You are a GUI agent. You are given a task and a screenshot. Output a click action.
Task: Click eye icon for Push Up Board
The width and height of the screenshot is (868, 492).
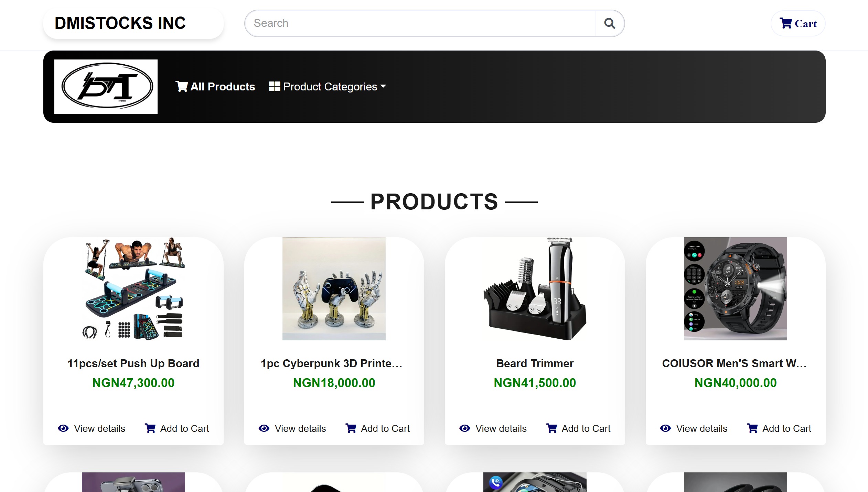point(63,428)
